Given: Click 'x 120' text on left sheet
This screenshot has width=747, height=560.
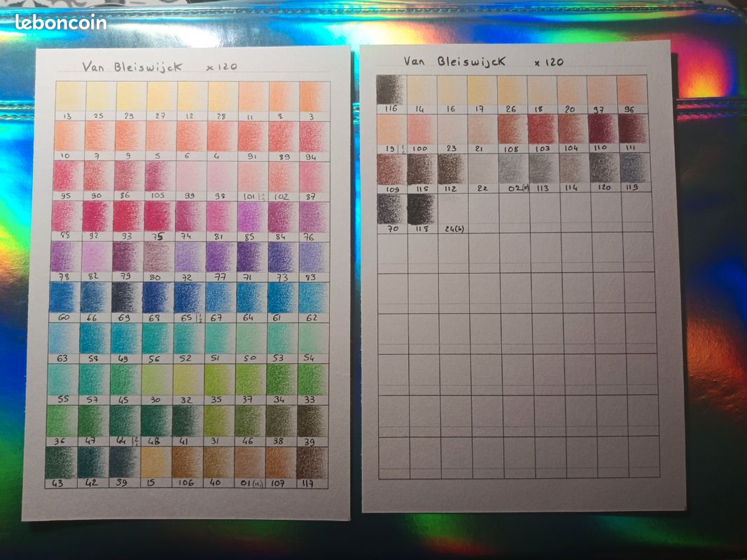Looking at the screenshot, I should click(x=221, y=66).
